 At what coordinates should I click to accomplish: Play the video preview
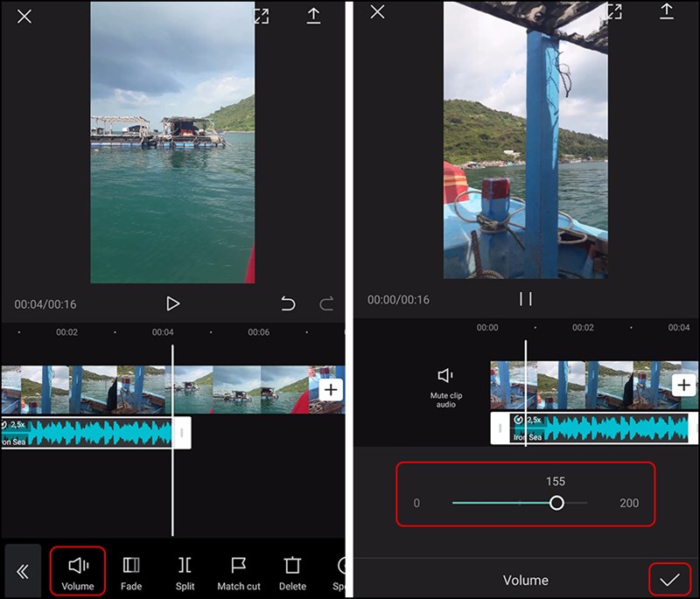(x=172, y=303)
